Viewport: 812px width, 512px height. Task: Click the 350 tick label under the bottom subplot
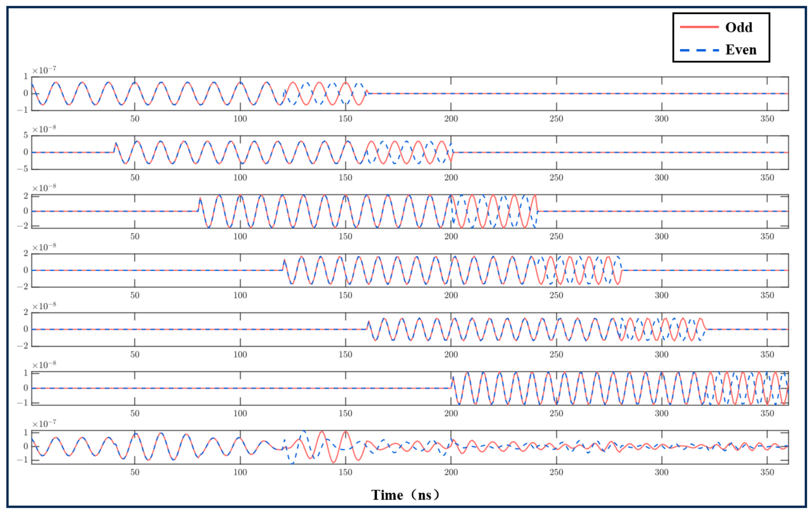pyautogui.click(x=767, y=472)
